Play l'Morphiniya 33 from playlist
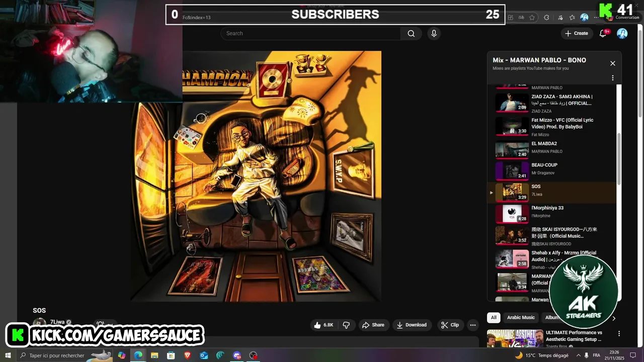Viewport: 644px width, 362px height. pyautogui.click(x=552, y=214)
